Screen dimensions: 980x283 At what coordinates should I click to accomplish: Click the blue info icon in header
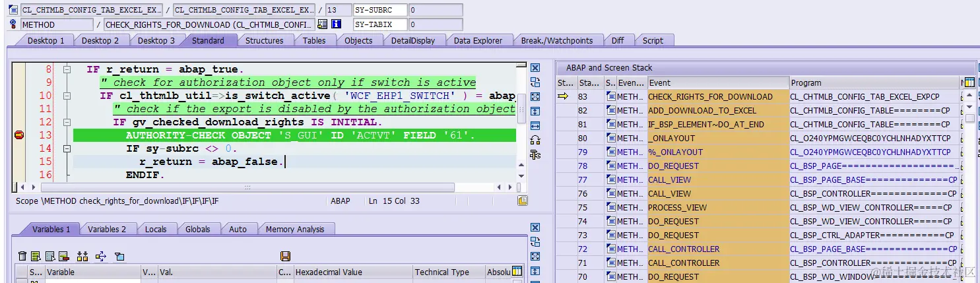coord(336,24)
